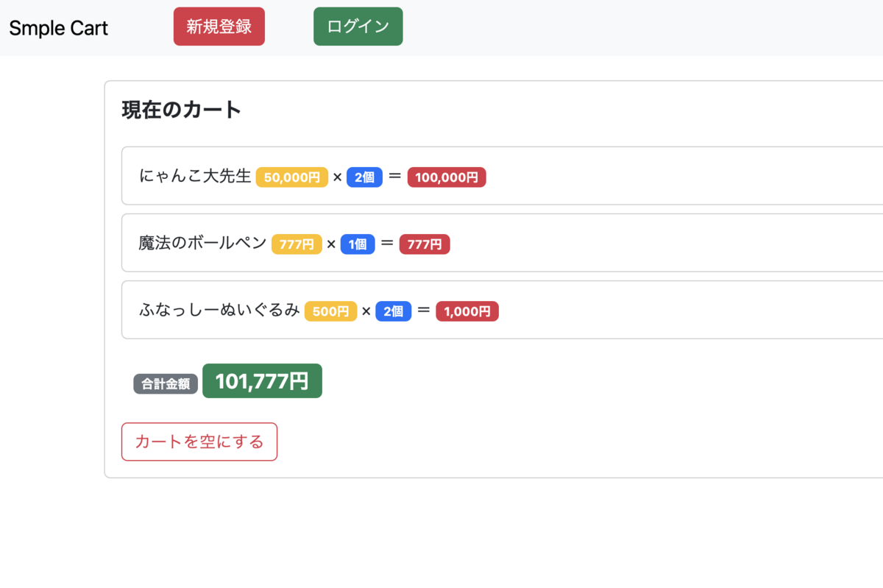The width and height of the screenshot is (883, 588).
Task: Click the red 777円 subtotal badge
Action: tap(424, 244)
